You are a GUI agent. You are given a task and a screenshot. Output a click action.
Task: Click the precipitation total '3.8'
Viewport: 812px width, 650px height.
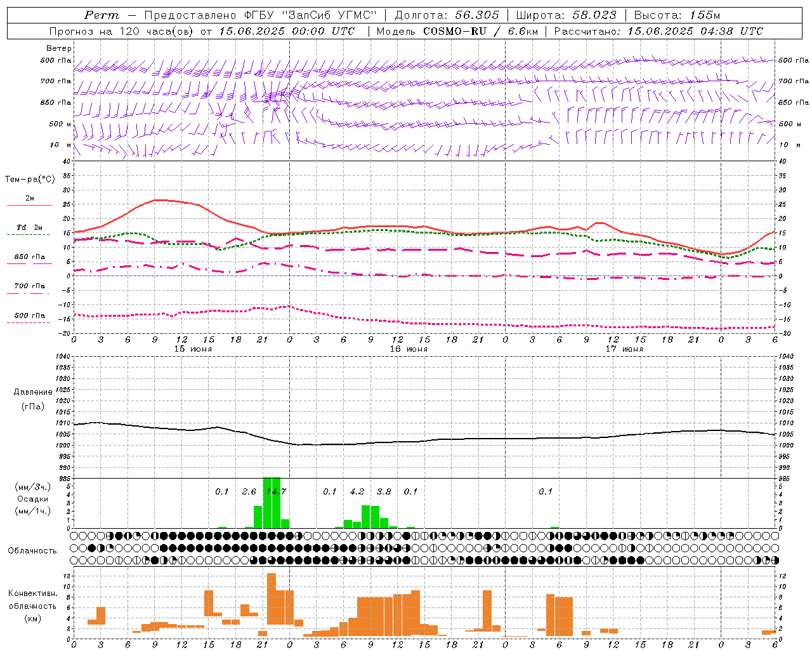384,491
